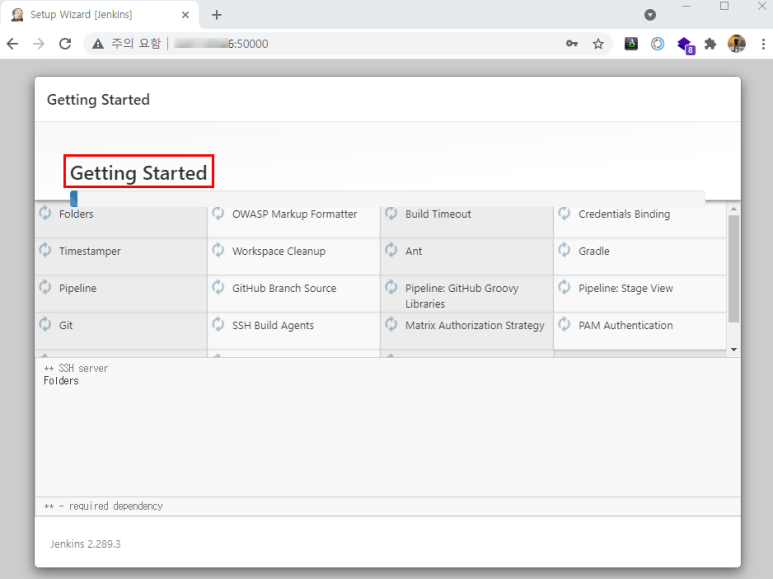Click the OWASP Markup Formatter spinner icon
Image resolution: width=773 pixels, height=579 pixels.
coord(218,213)
